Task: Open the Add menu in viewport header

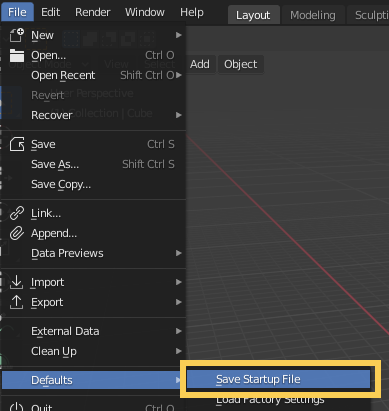Action: pyautogui.click(x=200, y=64)
